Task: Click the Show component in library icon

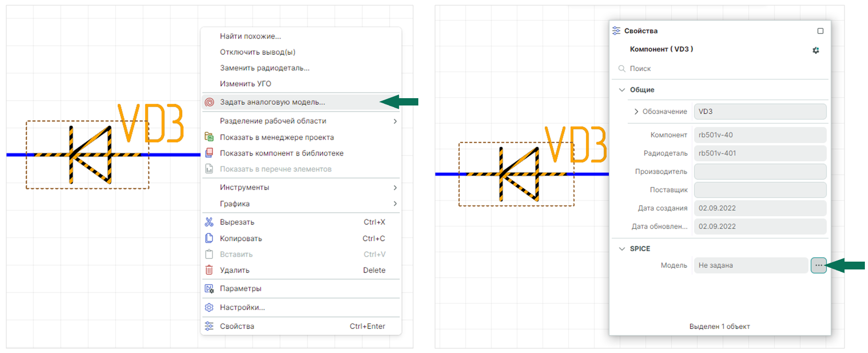Action: point(209,153)
